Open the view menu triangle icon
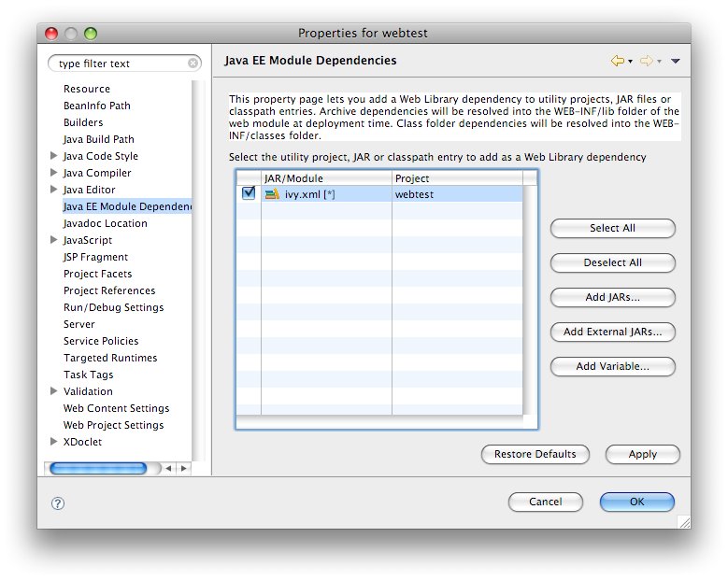728x580 pixels. (676, 61)
